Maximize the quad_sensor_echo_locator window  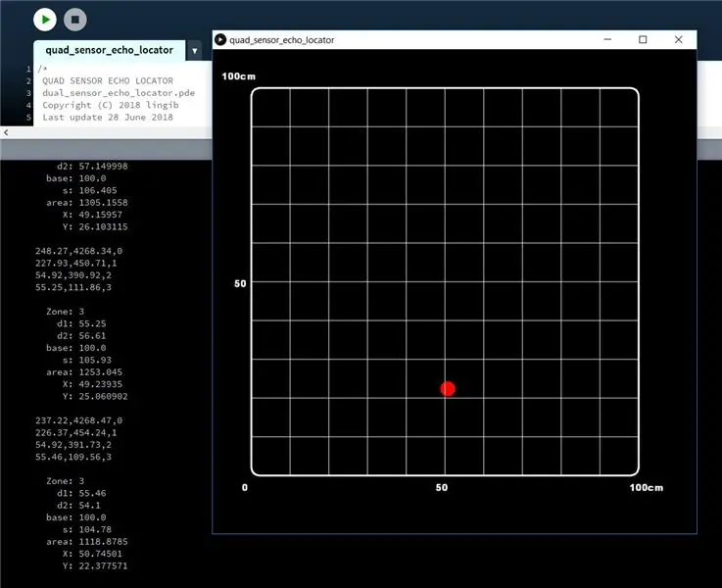643,39
